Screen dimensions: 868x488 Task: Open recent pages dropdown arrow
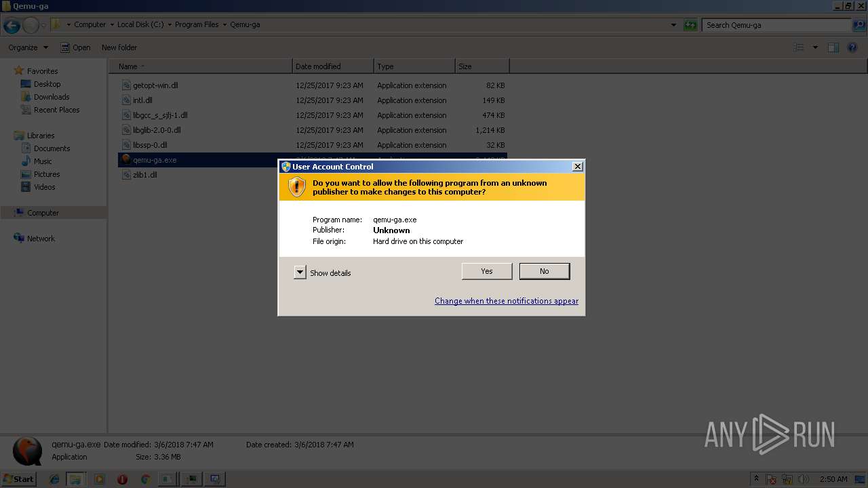coord(43,26)
